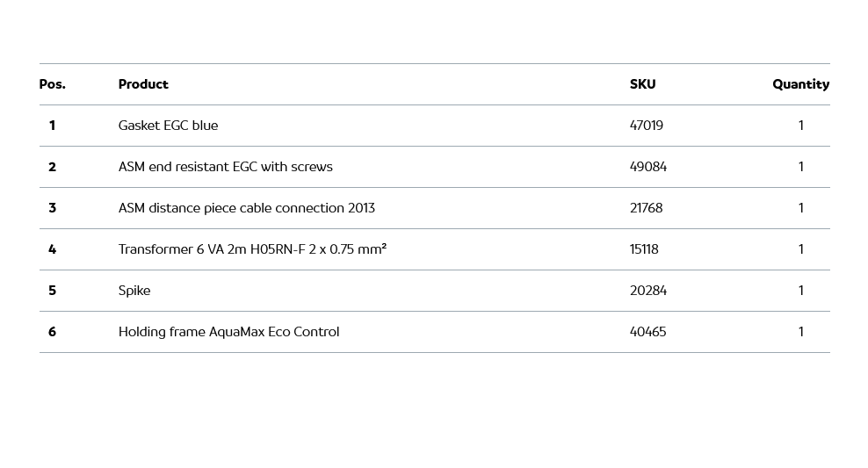Select the SKU 15118 cell

pos(644,249)
